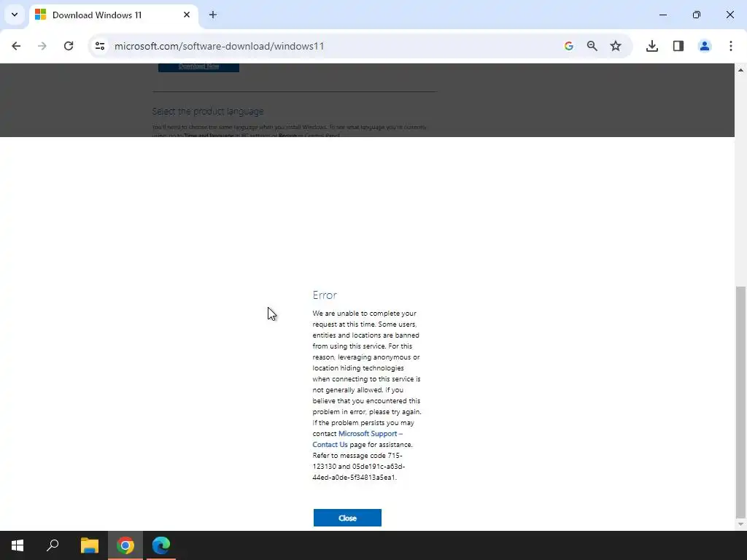Minimize the Chrome window
The width and height of the screenshot is (747, 560).
(x=662, y=15)
